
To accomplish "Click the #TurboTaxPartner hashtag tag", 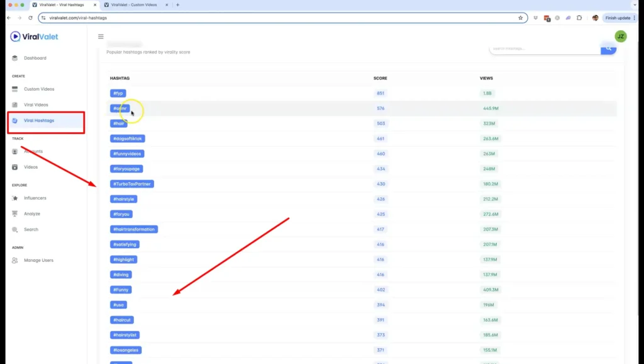I will (131, 184).
